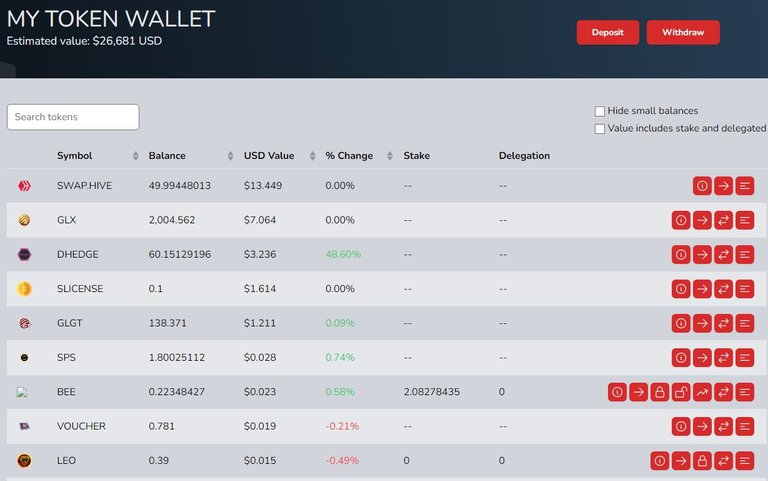Click the Withdraw button

683,32
